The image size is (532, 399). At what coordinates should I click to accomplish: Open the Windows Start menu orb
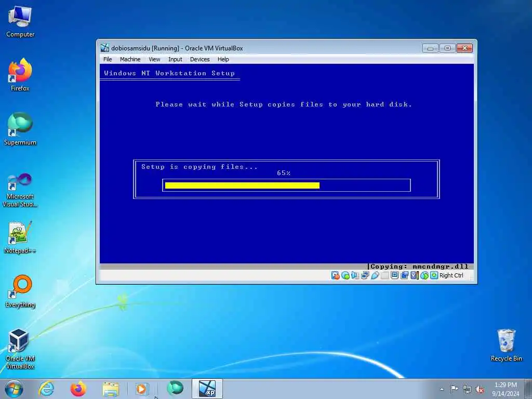coord(14,389)
